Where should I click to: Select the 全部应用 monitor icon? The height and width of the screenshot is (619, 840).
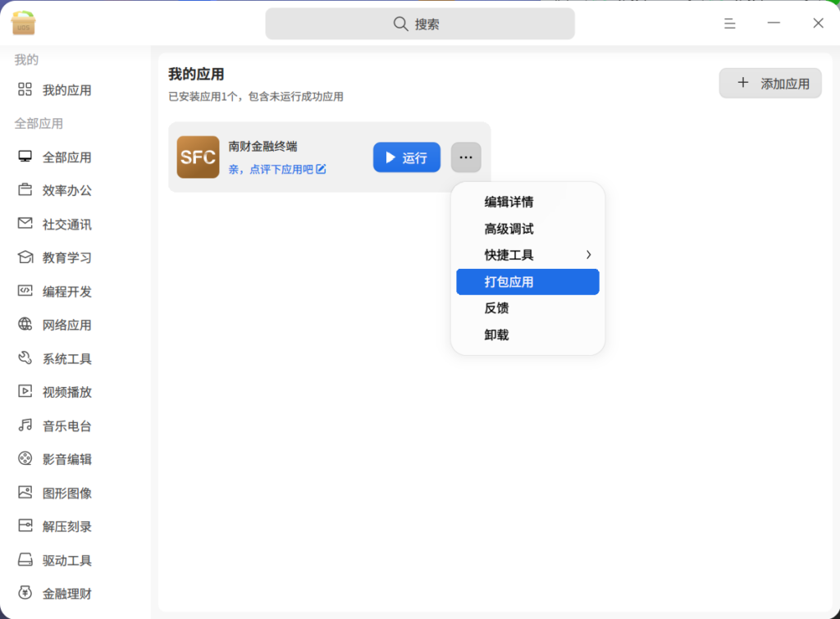pos(25,157)
